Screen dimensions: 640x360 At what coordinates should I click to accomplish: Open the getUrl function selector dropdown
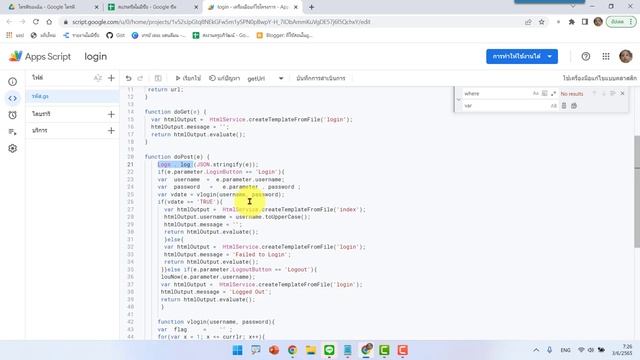[265, 78]
